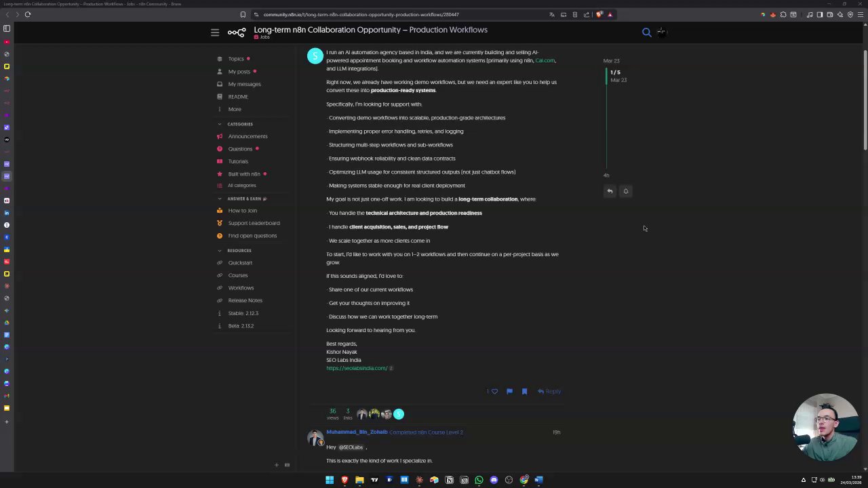Viewport: 868px width, 488px height.
Task: Click the reply arrow beside the timeline
Action: pyautogui.click(x=610, y=191)
